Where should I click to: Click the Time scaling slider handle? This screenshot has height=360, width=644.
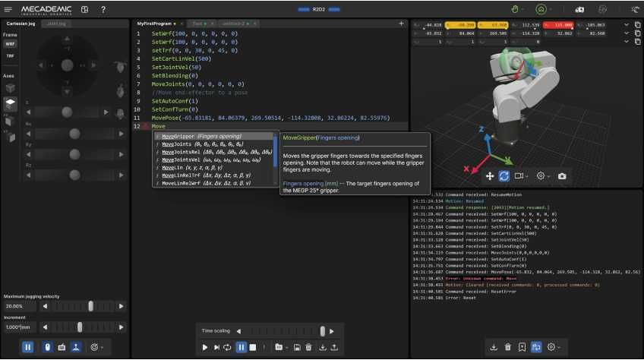pos(323,331)
